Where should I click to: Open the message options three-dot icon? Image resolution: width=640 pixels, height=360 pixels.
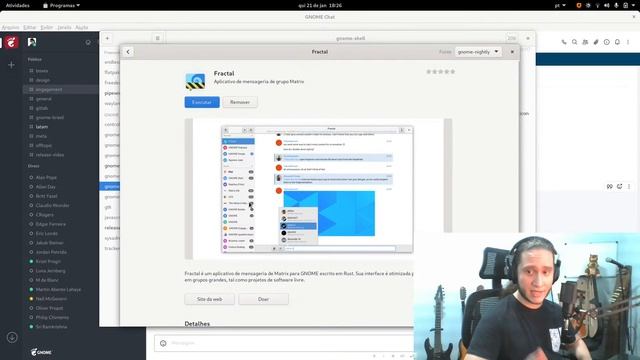coord(629,186)
